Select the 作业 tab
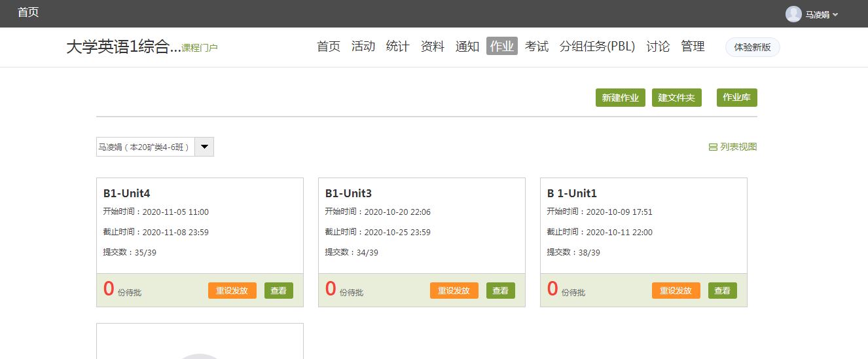Viewport: 868px width, 359px height. [502, 46]
